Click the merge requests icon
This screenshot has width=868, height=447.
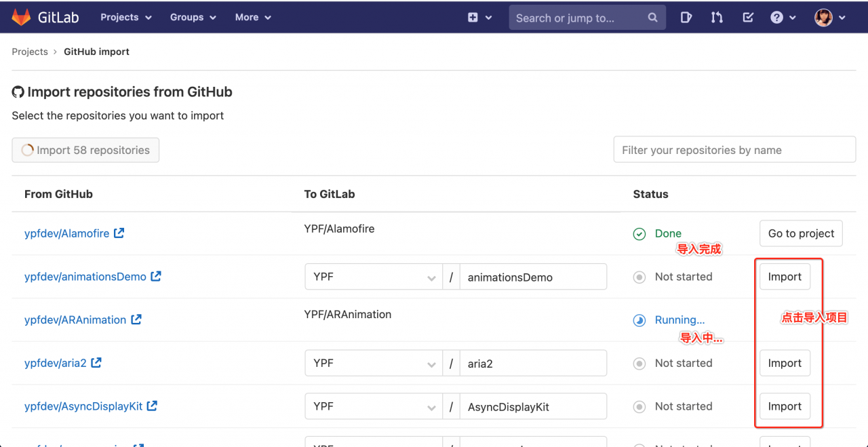[x=717, y=17]
